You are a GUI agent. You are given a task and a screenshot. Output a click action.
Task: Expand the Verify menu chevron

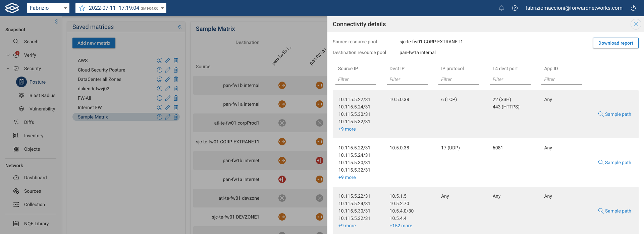pos(8,55)
